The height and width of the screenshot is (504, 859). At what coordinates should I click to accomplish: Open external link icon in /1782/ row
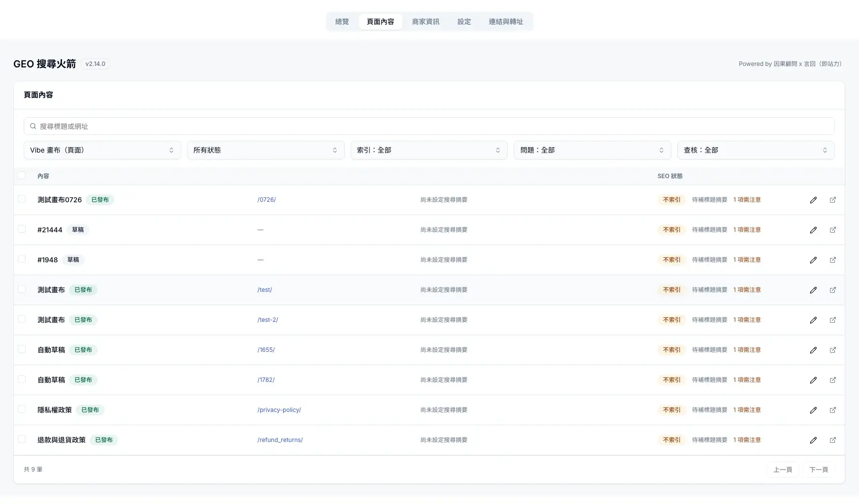click(832, 380)
